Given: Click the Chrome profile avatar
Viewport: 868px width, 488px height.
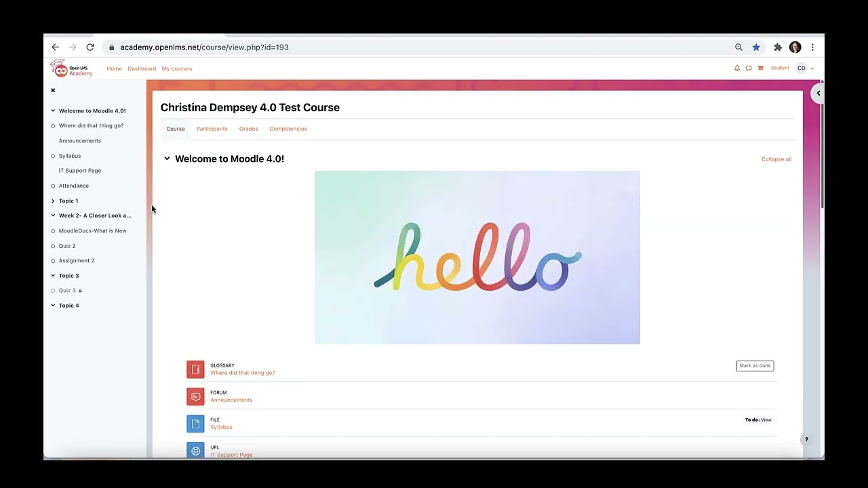Looking at the screenshot, I should click(x=795, y=47).
